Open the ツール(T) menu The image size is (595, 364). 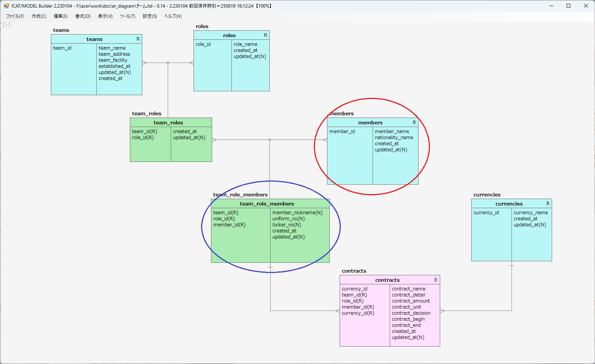click(127, 16)
